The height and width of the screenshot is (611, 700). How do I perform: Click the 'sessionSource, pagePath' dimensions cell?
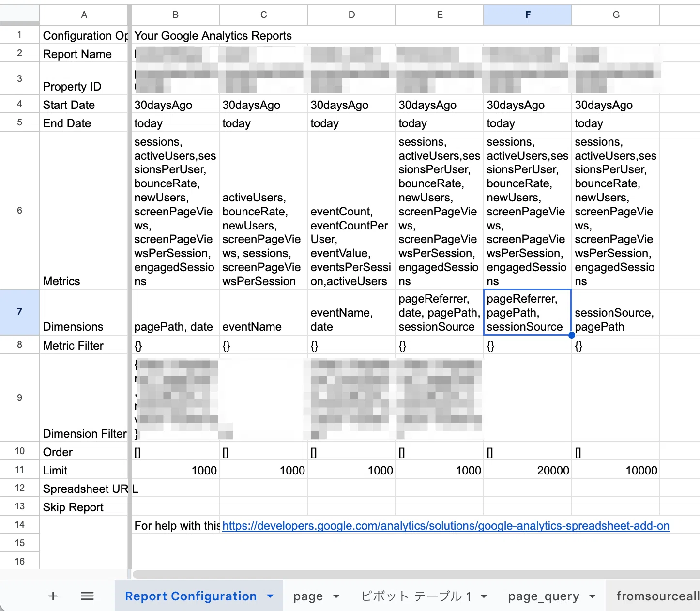point(616,312)
